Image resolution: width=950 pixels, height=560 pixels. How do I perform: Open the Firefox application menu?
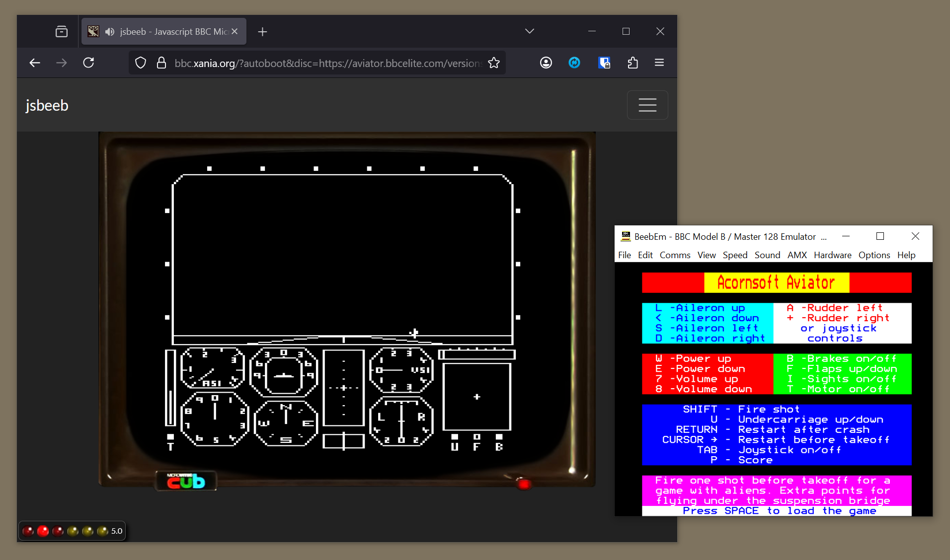click(x=659, y=63)
